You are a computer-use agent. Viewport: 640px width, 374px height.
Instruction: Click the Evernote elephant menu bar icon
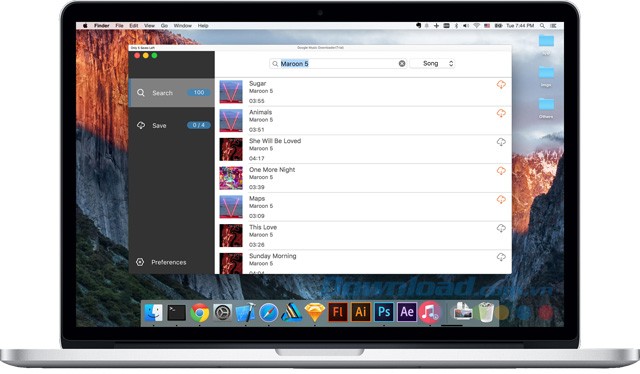coord(418,25)
